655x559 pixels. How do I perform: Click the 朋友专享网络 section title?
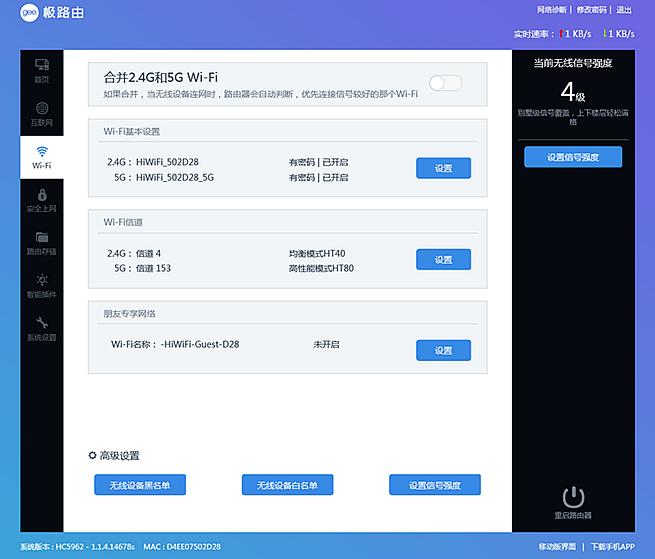[129, 314]
